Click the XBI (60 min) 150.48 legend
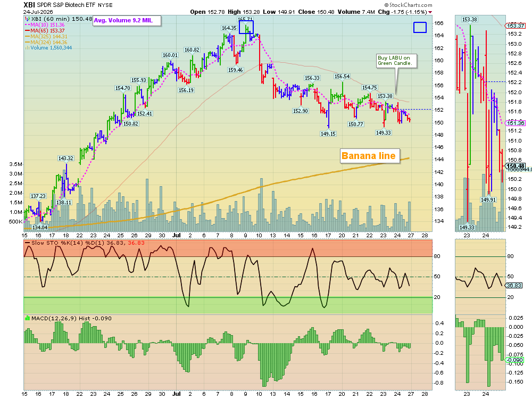 tap(62, 19)
